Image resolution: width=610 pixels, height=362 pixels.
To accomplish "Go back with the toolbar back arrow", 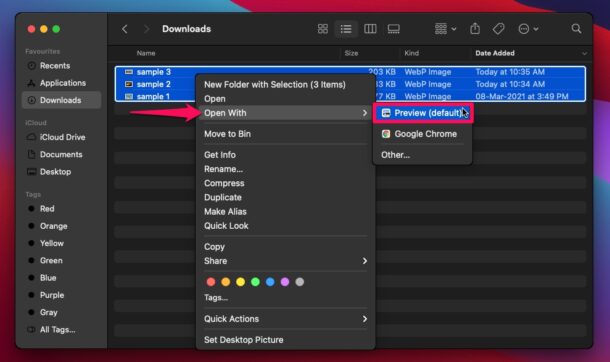I will 124,29.
